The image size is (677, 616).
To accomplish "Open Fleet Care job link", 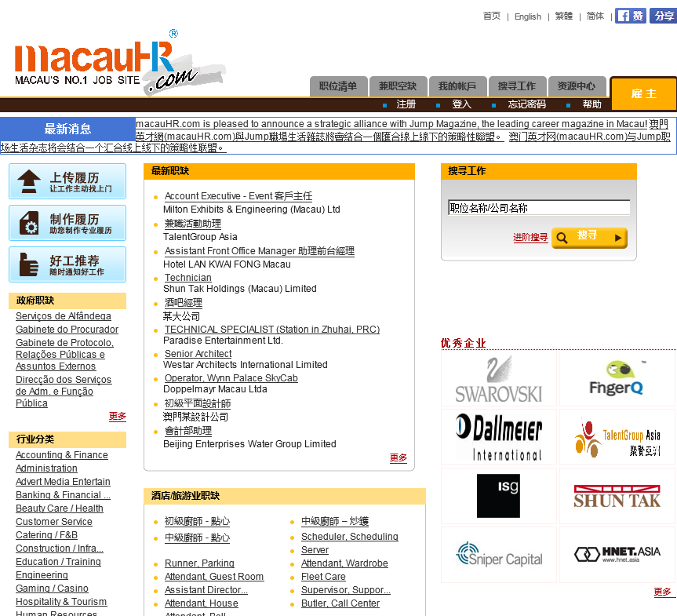I will tap(323, 577).
